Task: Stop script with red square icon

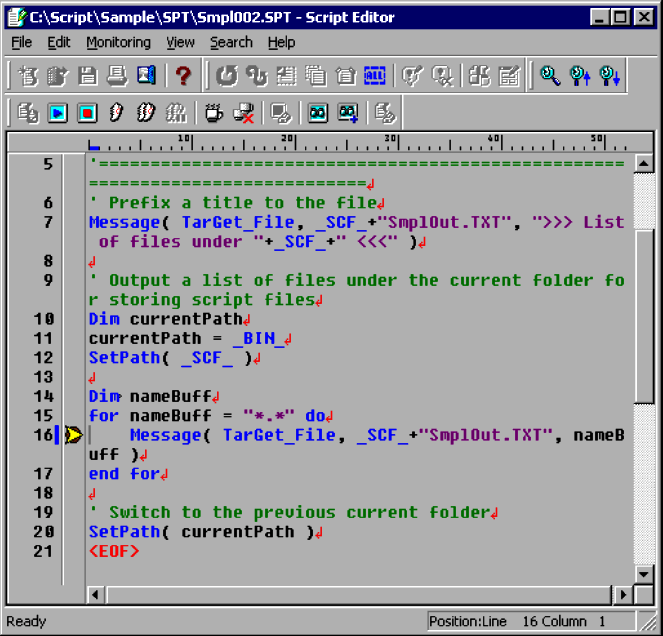Action: pyautogui.click(x=87, y=113)
